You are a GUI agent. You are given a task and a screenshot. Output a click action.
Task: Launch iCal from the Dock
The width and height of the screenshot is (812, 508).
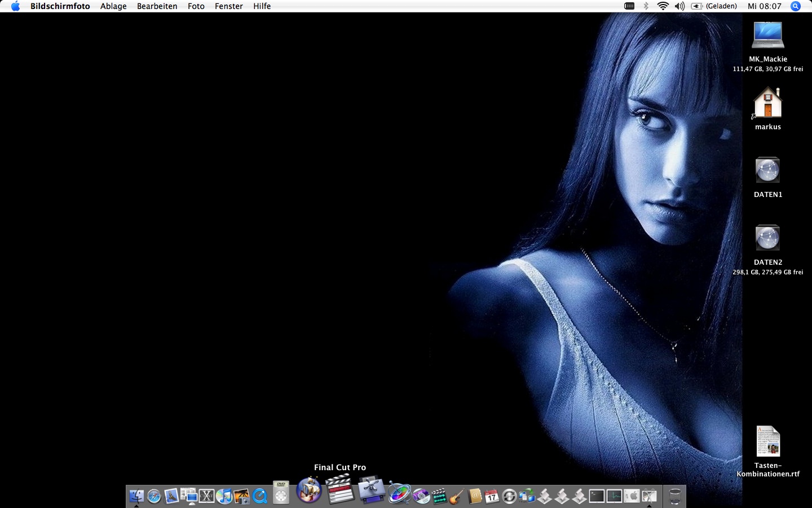[492, 496]
